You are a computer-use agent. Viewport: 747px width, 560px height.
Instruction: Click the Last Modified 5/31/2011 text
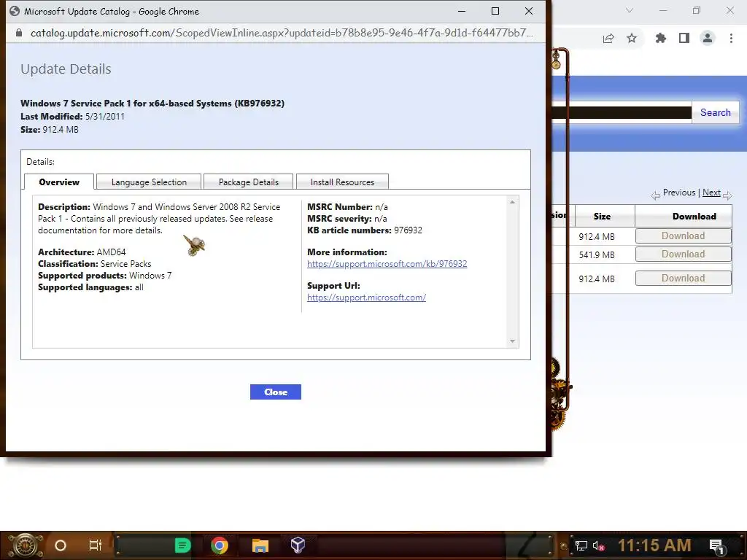coord(72,117)
